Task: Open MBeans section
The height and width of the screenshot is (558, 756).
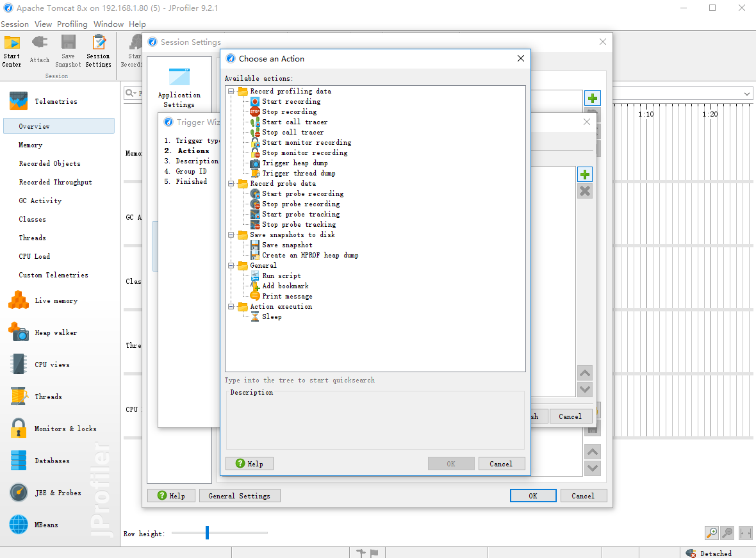Action: (34, 525)
